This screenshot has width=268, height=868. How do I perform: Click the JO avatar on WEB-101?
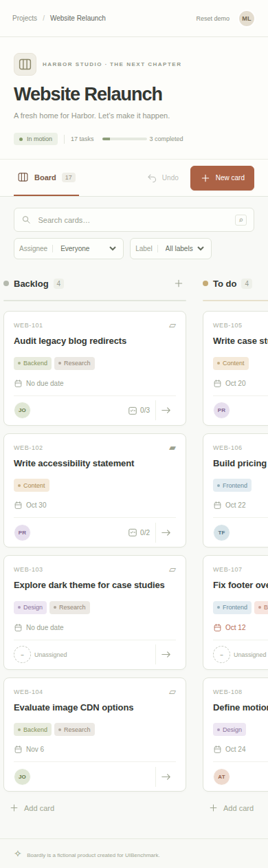pyautogui.click(x=22, y=410)
